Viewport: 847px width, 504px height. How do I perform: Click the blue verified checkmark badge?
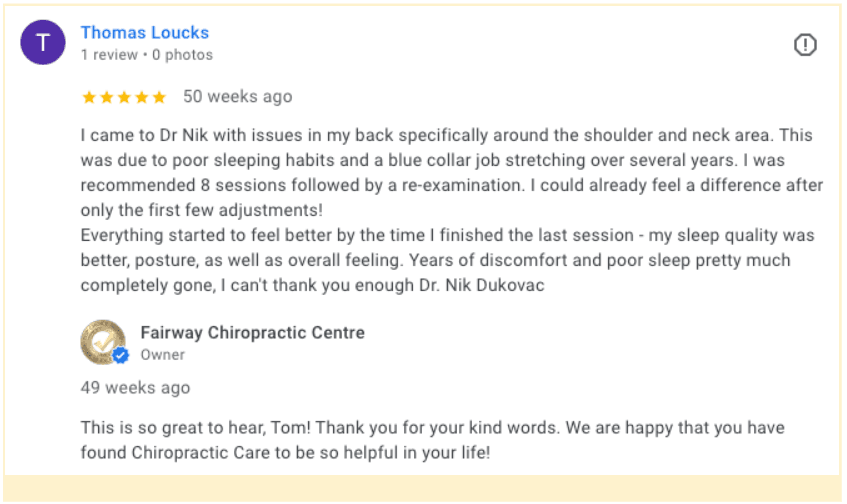tap(121, 355)
